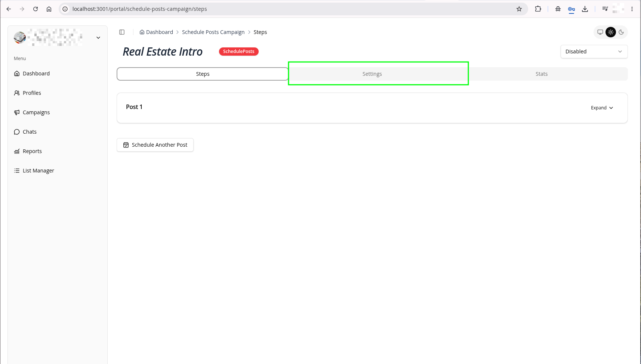The height and width of the screenshot is (364, 641).
Task: Open the browser three-dot menu
Action: [x=632, y=9]
